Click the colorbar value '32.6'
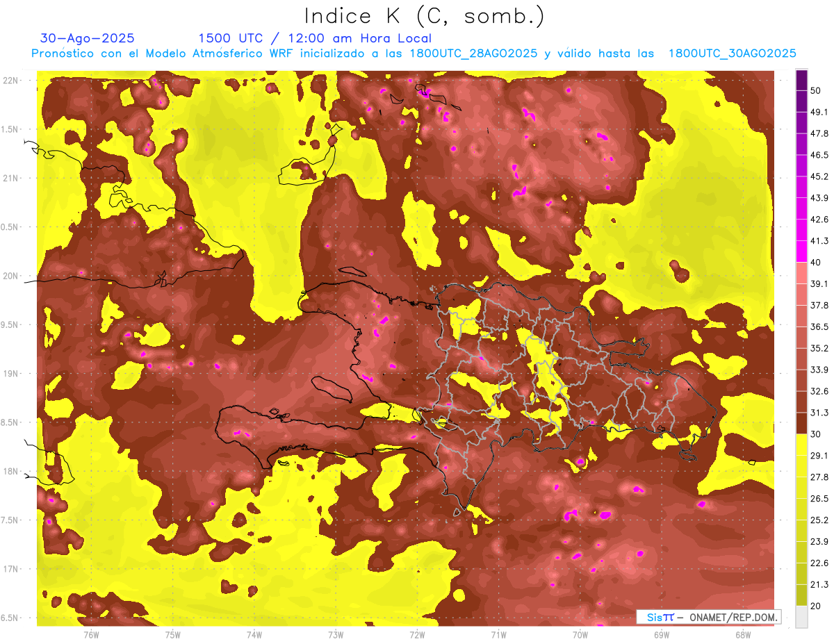 pyautogui.click(x=819, y=391)
